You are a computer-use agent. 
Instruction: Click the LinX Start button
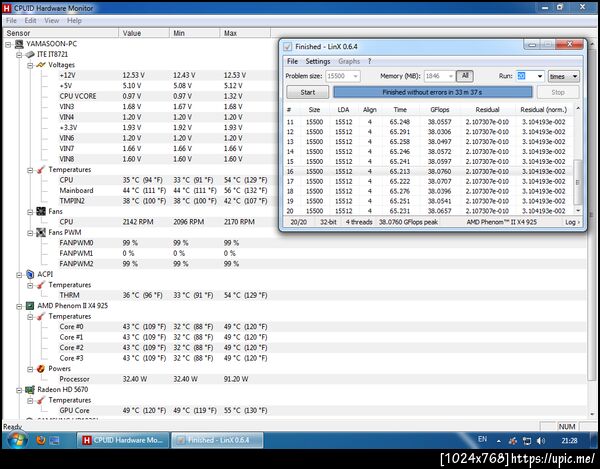click(308, 92)
